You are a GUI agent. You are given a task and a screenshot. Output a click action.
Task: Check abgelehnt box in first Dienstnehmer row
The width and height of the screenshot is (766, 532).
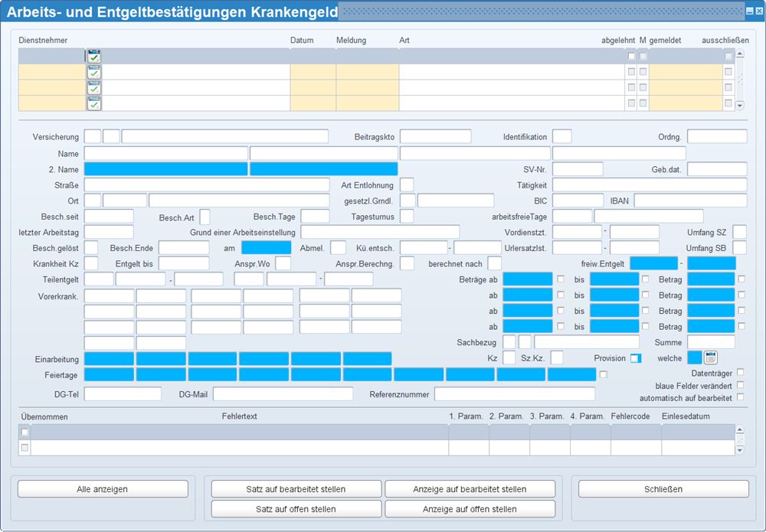(631, 56)
